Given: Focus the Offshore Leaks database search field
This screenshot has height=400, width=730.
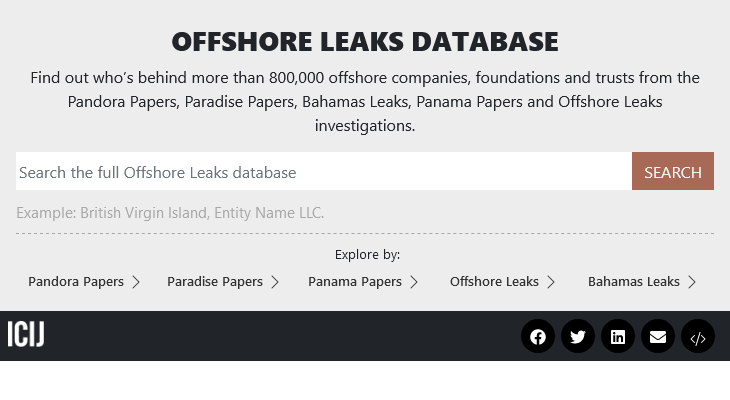Looking at the screenshot, I should pyautogui.click(x=324, y=171).
